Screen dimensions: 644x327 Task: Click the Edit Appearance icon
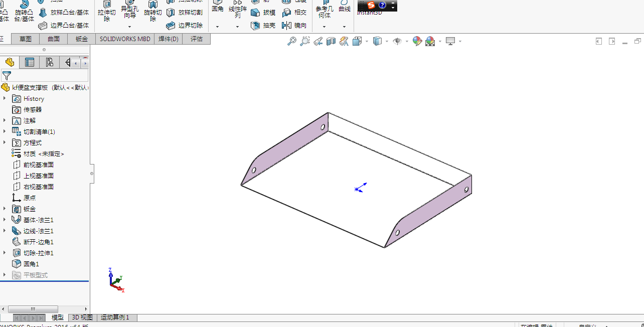coord(417,41)
